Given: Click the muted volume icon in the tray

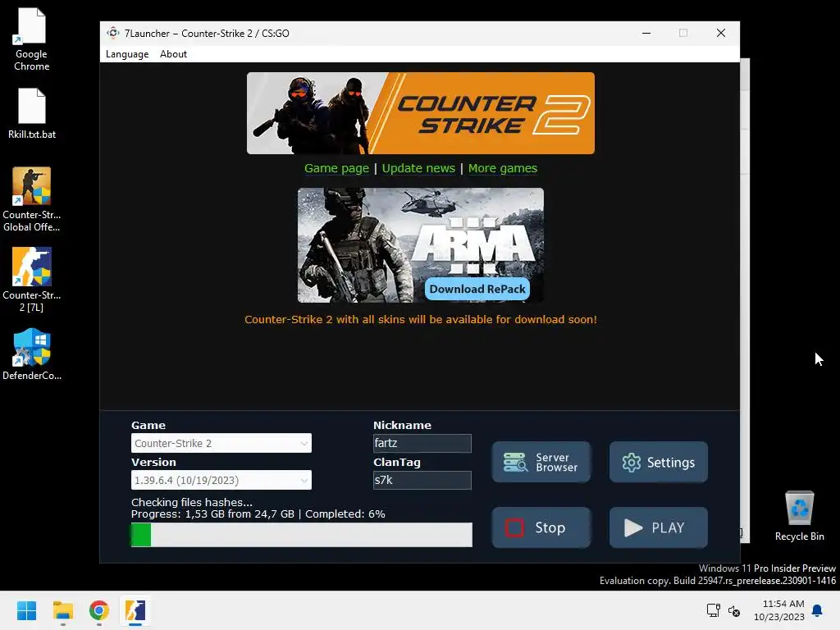Looking at the screenshot, I should click(x=734, y=610).
